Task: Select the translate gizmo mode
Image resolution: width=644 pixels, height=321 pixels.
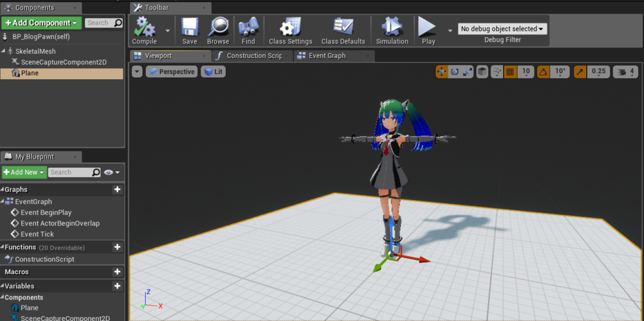Action: (442, 72)
